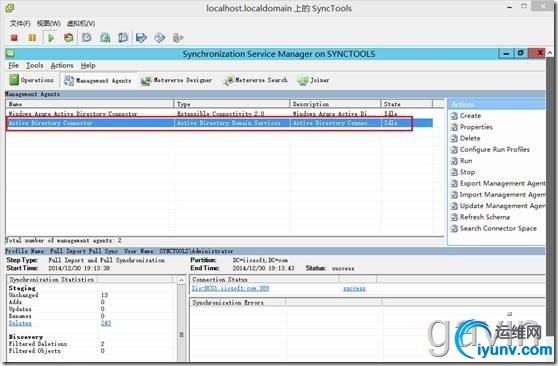This screenshot has width=558, height=366.
Task: Open the Joiner tool
Action: click(313, 80)
